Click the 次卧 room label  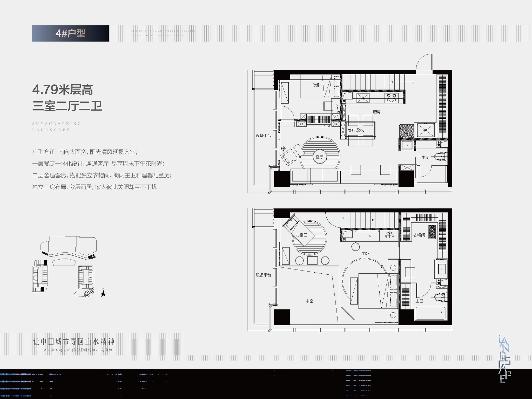(317, 85)
